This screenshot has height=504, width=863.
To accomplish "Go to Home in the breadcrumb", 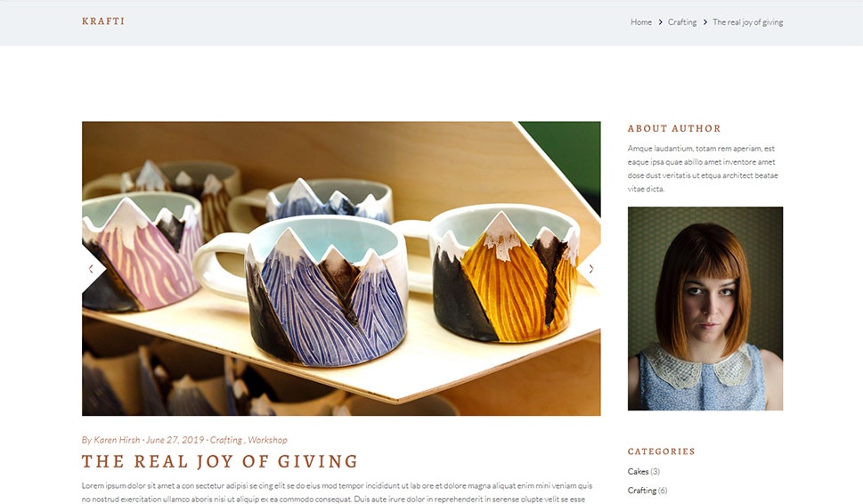I will (x=641, y=22).
